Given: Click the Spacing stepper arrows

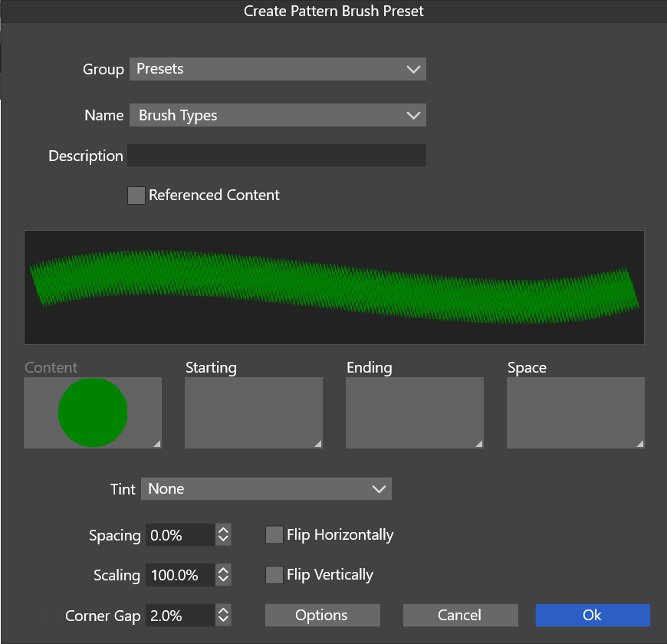Looking at the screenshot, I should tap(223, 535).
